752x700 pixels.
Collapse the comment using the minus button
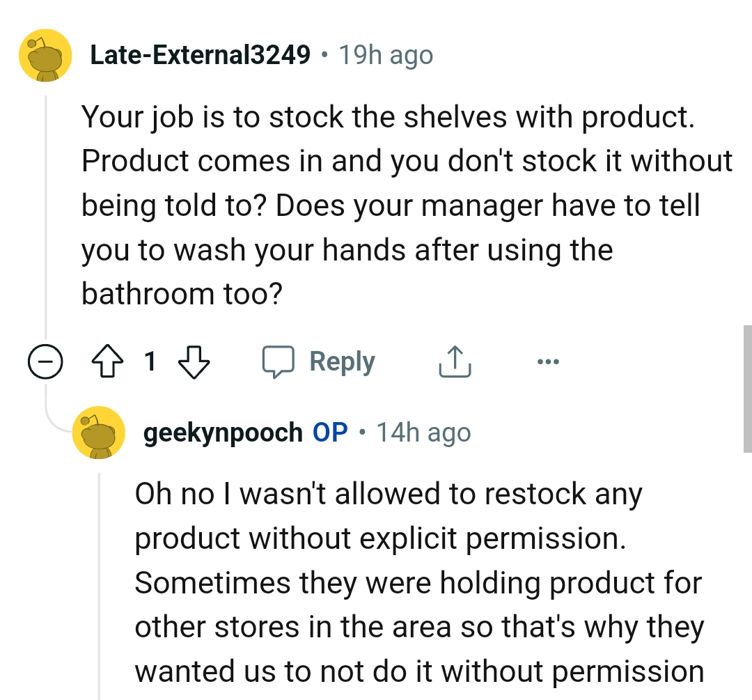[x=45, y=361]
